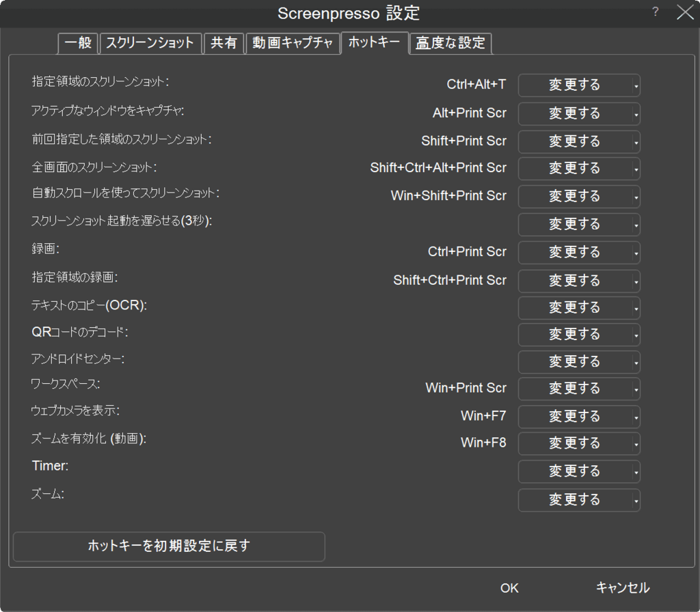The image size is (700, 612).
Task: Click the キャンセル button
Action: 623,588
